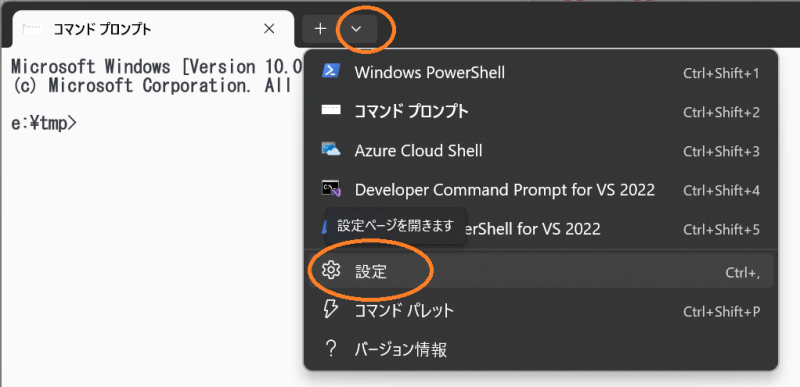Click the e:¥tmp> command prompt line
The width and height of the screenshot is (800, 387).
click(x=44, y=123)
